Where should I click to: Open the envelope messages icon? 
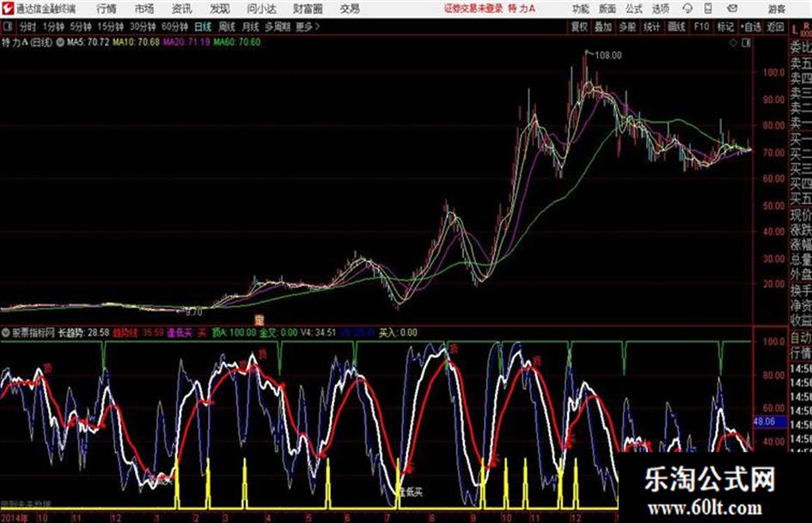pyautogui.click(x=732, y=9)
